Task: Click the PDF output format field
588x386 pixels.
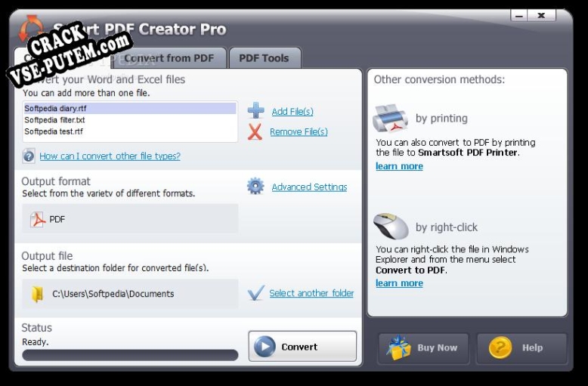Action: click(130, 219)
